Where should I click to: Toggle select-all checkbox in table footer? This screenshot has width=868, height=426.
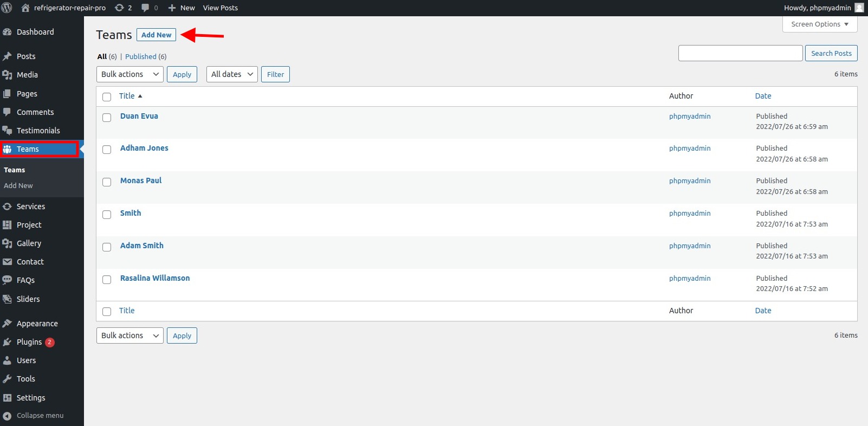(107, 312)
